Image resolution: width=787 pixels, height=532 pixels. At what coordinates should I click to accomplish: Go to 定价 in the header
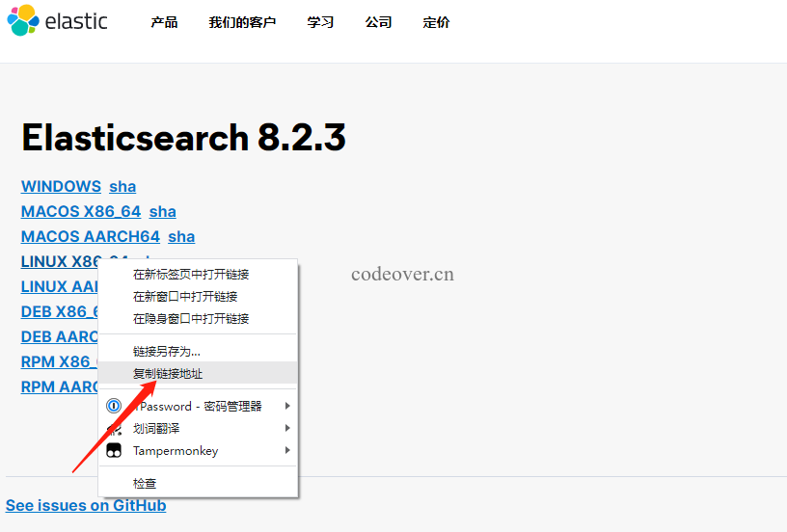point(436,22)
